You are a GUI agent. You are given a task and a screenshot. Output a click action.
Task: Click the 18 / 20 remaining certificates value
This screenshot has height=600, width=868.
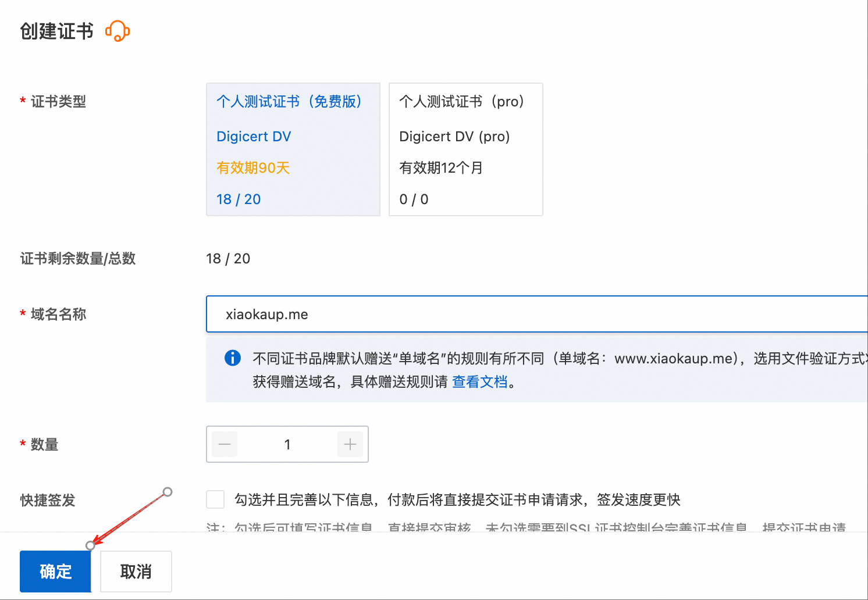pyautogui.click(x=228, y=259)
